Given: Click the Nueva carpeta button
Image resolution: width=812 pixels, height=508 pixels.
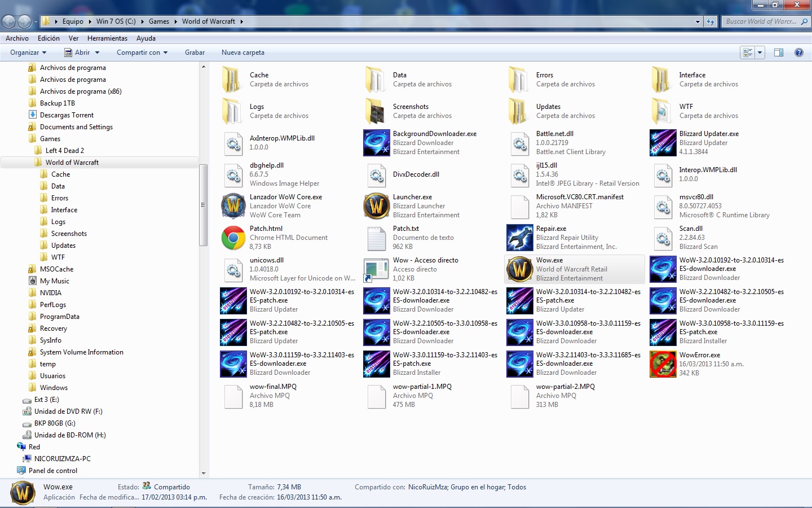Looking at the screenshot, I should pos(243,52).
